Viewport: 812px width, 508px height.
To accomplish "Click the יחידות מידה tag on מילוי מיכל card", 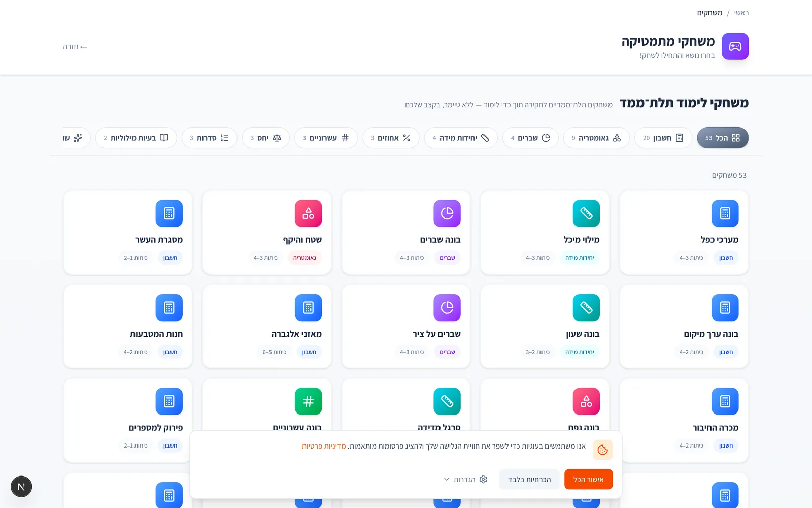I will (x=580, y=258).
